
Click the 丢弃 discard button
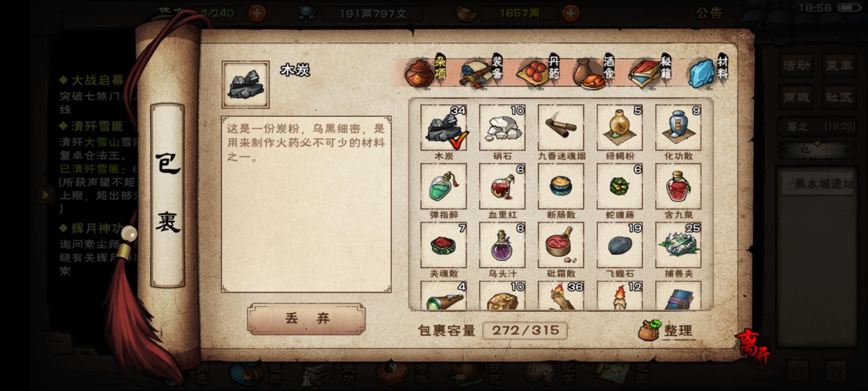(306, 319)
